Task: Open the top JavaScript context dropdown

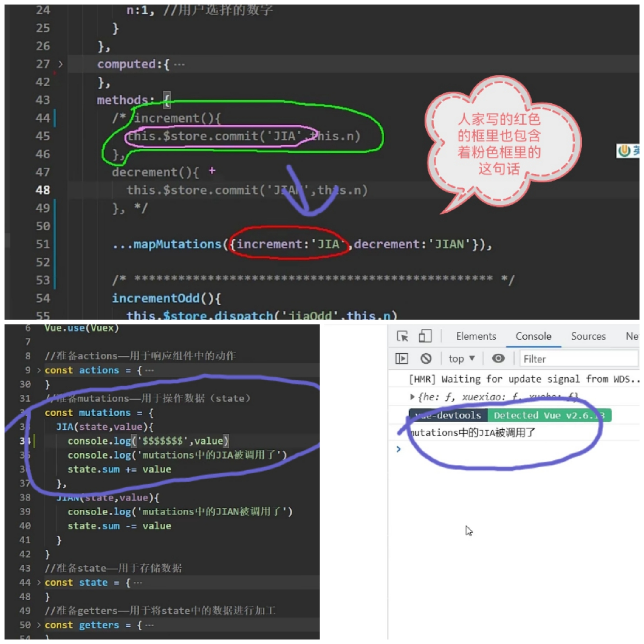Action: tap(461, 359)
